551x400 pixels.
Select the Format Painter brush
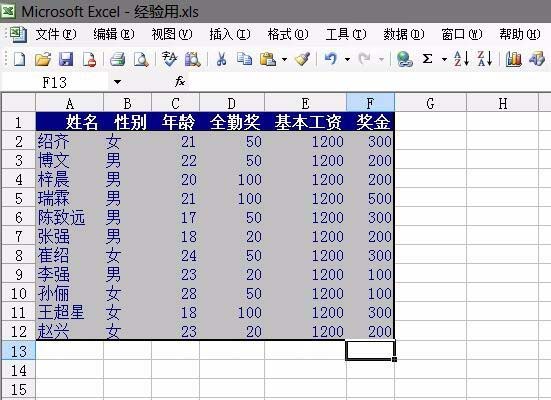pos(303,59)
